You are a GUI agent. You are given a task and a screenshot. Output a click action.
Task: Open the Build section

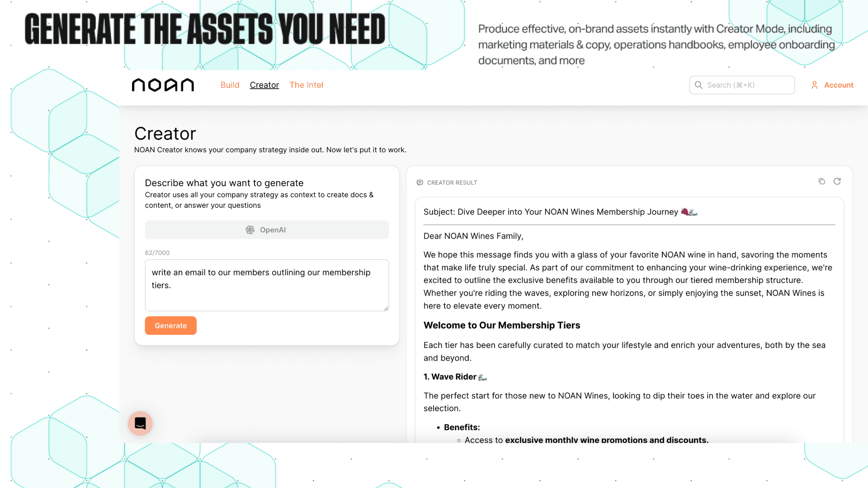click(x=230, y=85)
